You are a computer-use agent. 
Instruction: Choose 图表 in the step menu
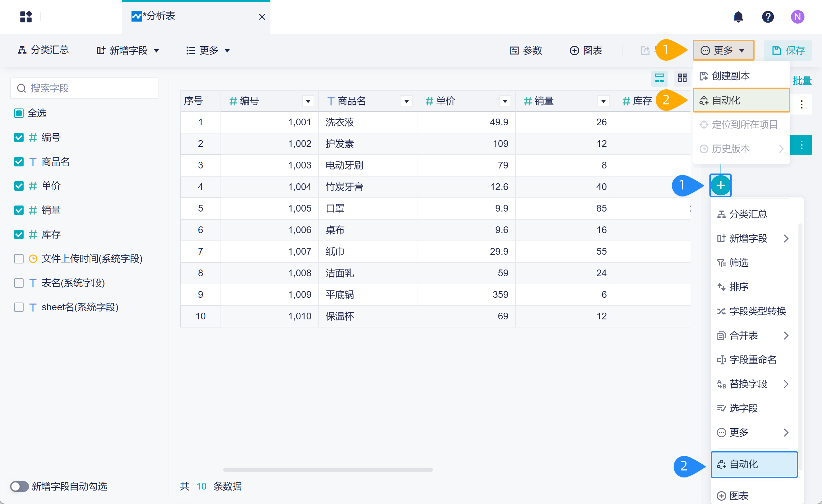click(x=754, y=496)
